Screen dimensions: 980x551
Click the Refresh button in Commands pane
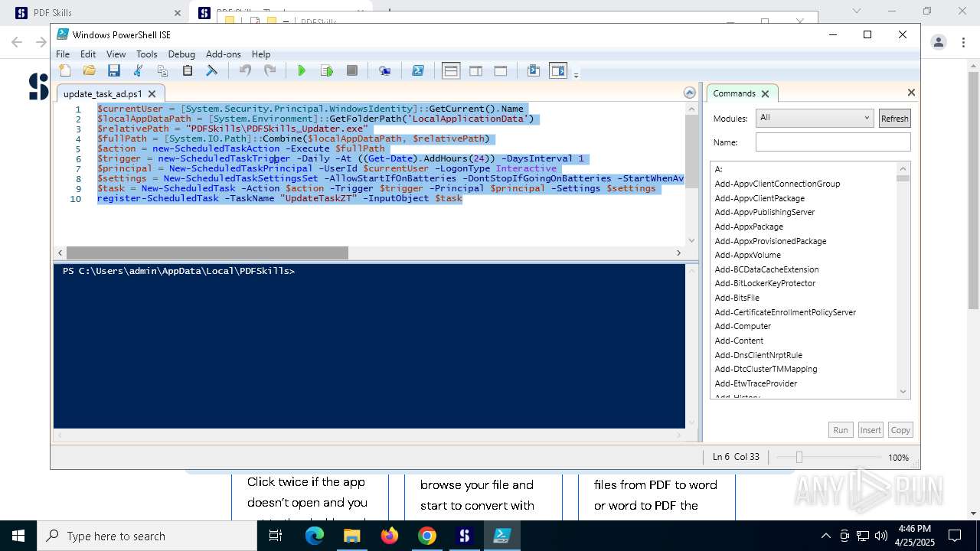click(894, 118)
